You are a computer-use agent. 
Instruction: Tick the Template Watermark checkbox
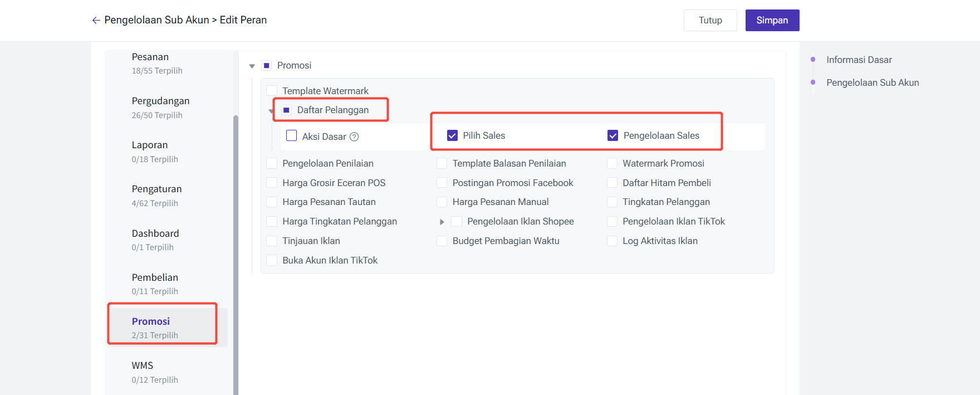[x=272, y=91]
